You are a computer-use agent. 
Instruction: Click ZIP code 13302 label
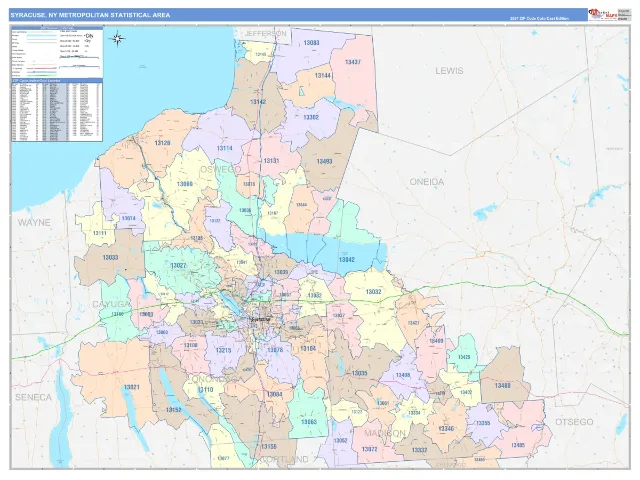click(x=311, y=117)
